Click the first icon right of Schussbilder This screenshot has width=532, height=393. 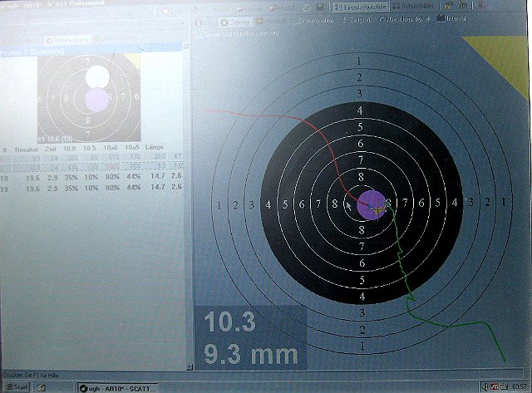(x=446, y=6)
